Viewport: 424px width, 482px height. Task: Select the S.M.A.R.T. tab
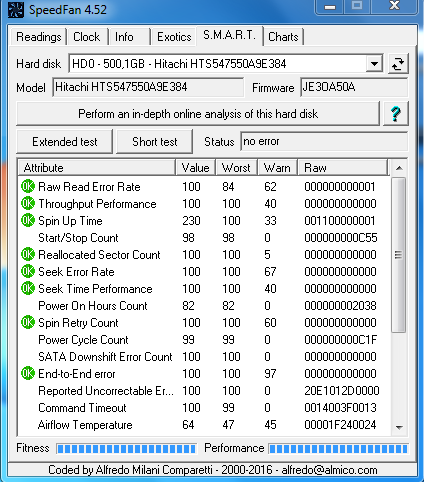[x=230, y=35]
